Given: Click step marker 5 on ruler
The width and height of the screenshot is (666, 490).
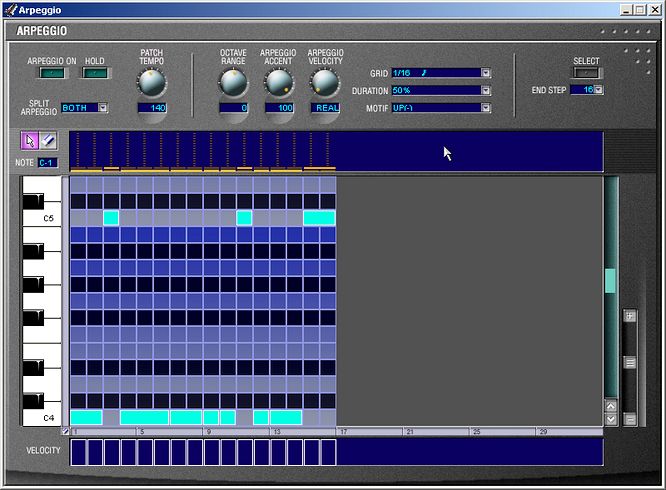Looking at the screenshot, I should (142, 432).
